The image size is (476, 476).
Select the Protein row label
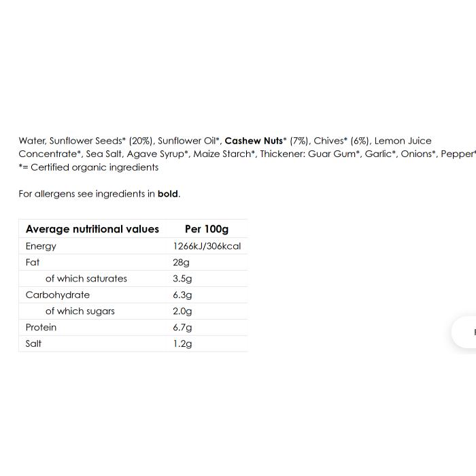click(x=41, y=327)
